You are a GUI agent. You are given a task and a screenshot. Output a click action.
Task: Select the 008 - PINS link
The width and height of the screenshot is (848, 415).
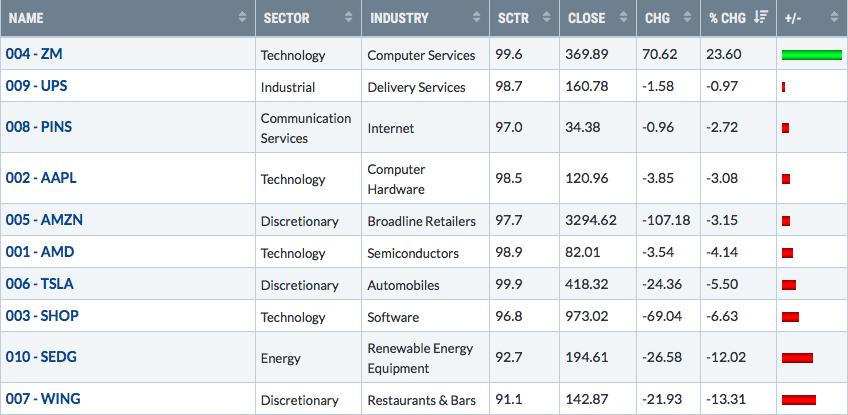[x=39, y=127]
